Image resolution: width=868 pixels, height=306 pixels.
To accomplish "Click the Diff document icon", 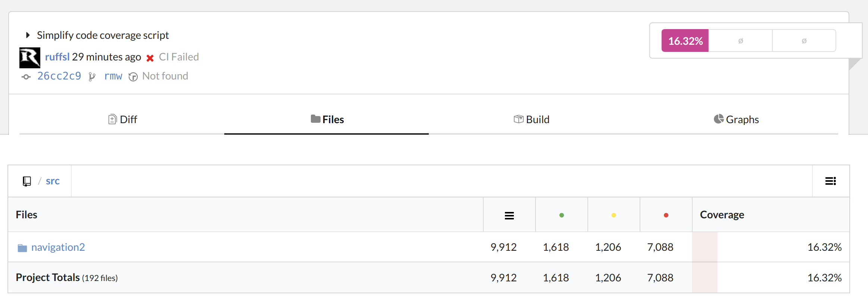I will pyautogui.click(x=113, y=119).
